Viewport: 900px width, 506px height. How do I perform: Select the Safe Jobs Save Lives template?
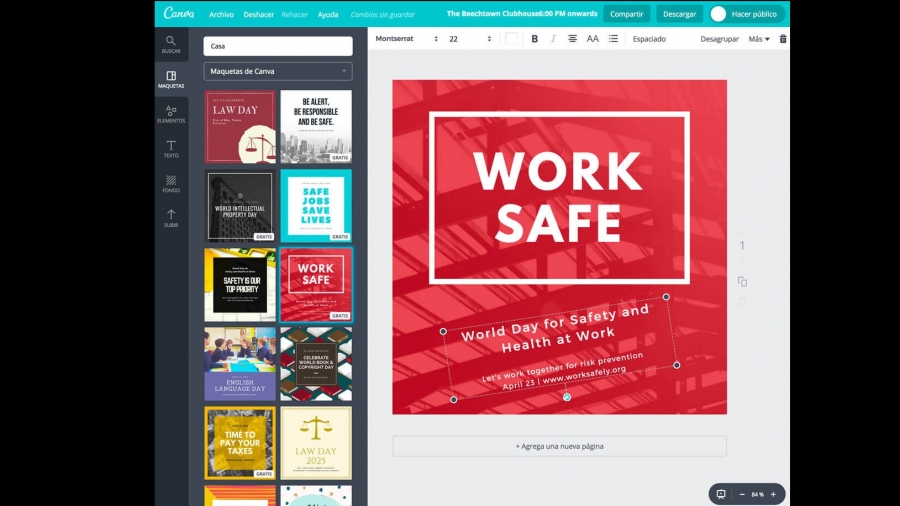(316, 205)
